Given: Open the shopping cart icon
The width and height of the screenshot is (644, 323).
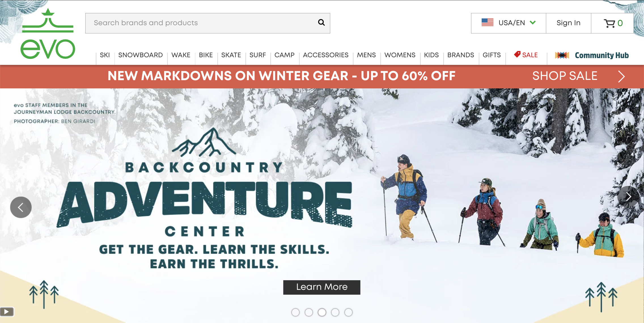Looking at the screenshot, I should (x=609, y=23).
